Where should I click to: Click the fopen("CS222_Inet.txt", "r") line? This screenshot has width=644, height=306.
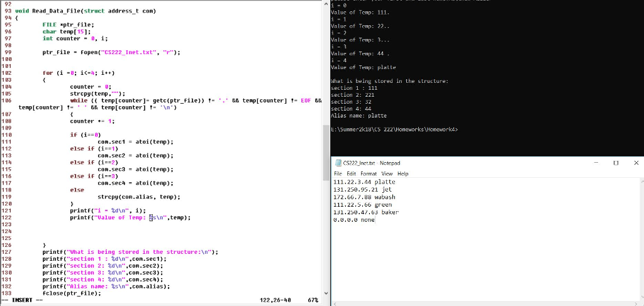pyautogui.click(x=111, y=53)
